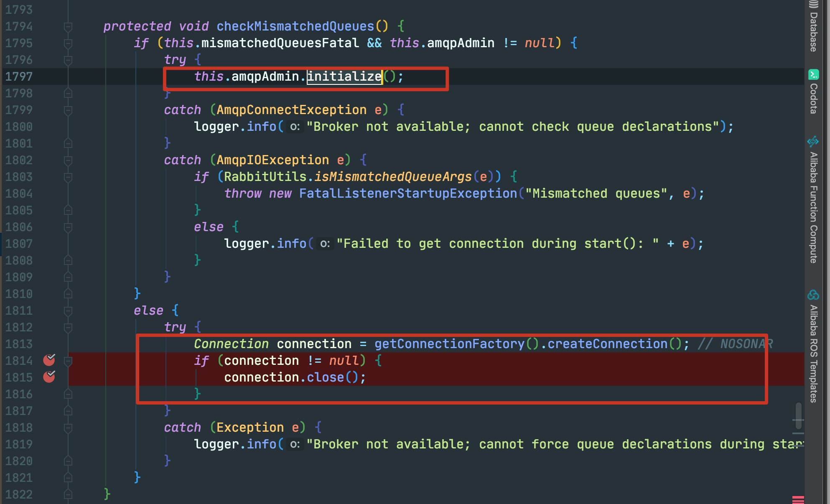Open the Codota side panel tab
This screenshot has height=504, width=830.
pos(813,98)
